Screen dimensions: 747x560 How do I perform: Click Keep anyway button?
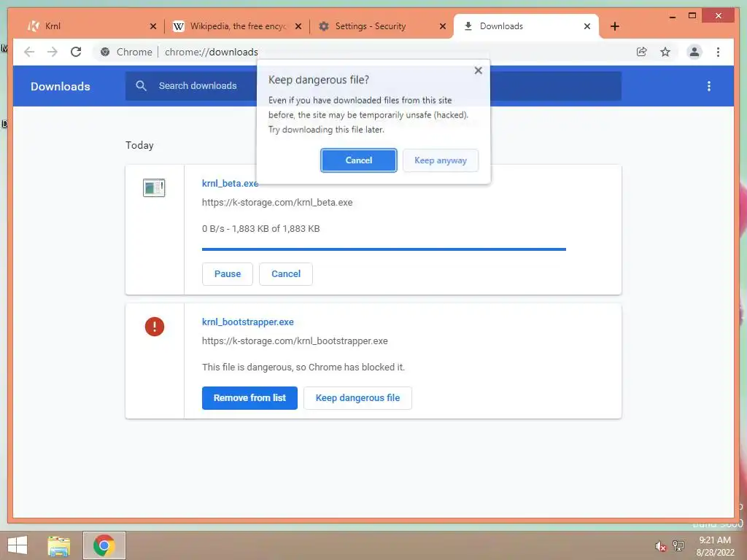[441, 160]
